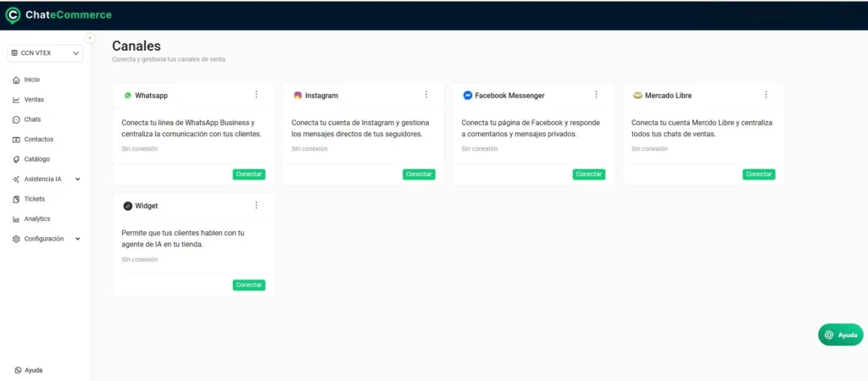Expand the Asistencia IA submenu chevron
The width and height of the screenshot is (868, 381).
pyautogui.click(x=77, y=179)
